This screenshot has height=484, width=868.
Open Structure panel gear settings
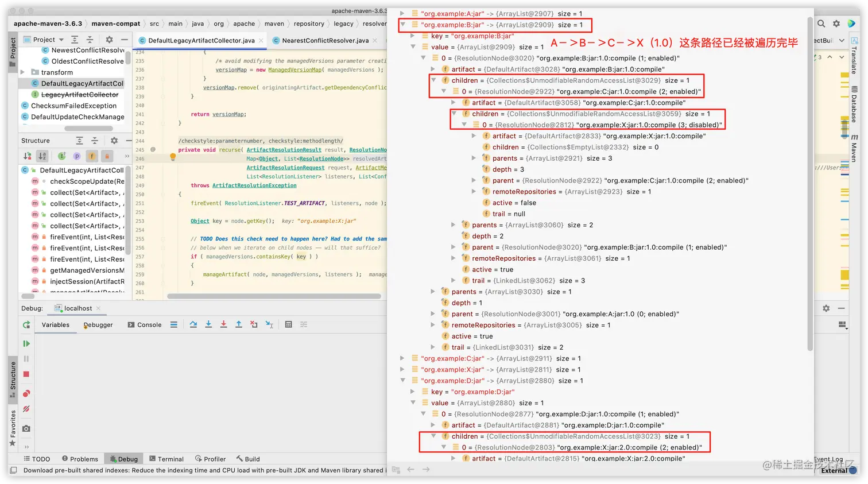point(114,141)
